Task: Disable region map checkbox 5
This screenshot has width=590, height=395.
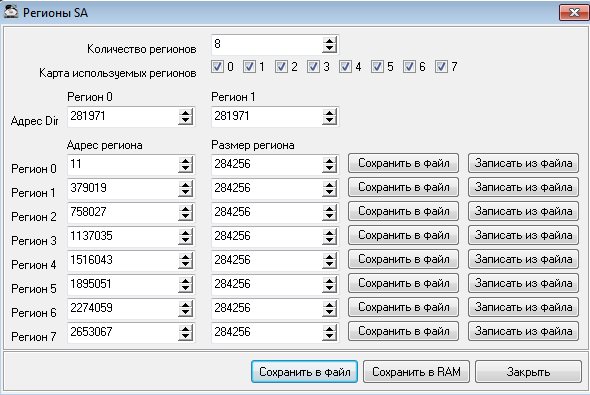Action: (377, 67)
